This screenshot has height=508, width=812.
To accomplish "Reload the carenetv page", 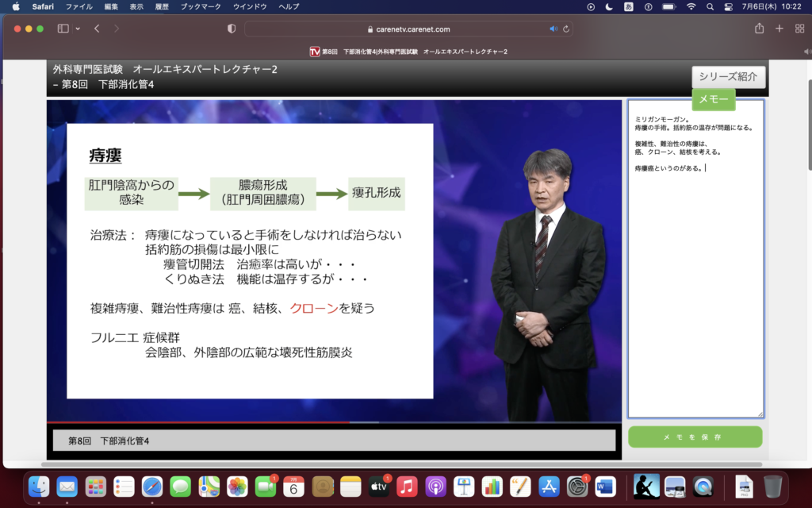I will point(565,29).
